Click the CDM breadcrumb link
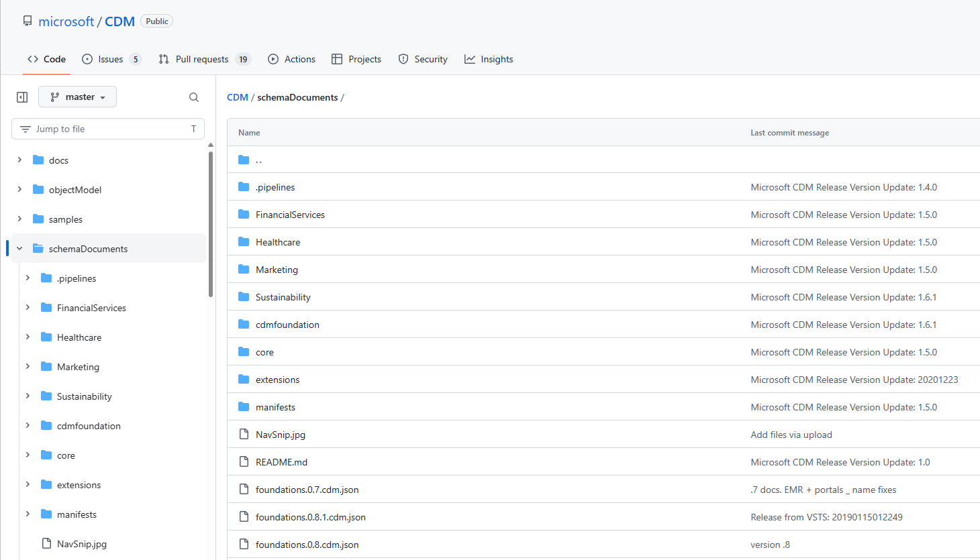Viewport: 980px width, 560px height. tap(238, 97)
